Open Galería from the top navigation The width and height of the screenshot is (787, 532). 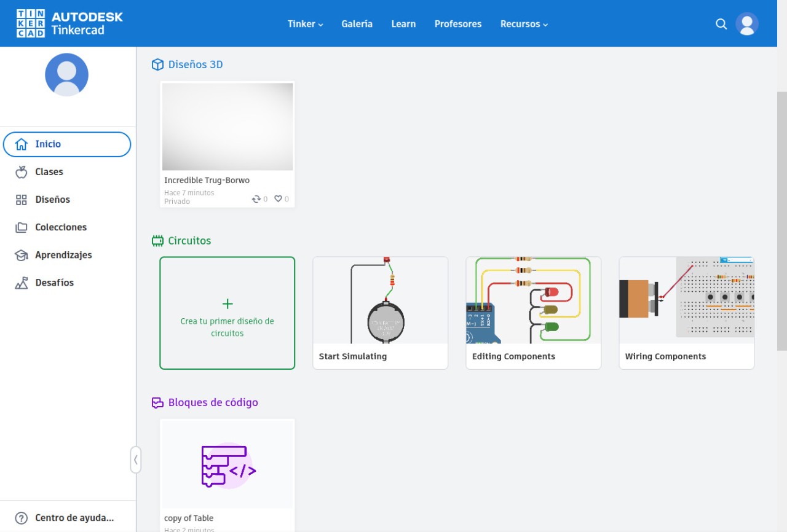point(357,24)
